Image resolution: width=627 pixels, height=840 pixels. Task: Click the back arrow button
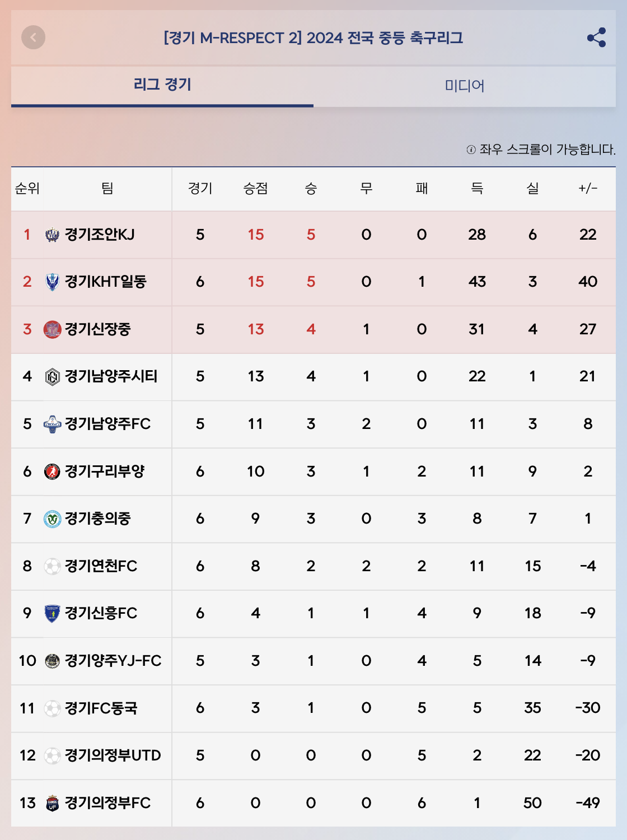click(34, 38)
